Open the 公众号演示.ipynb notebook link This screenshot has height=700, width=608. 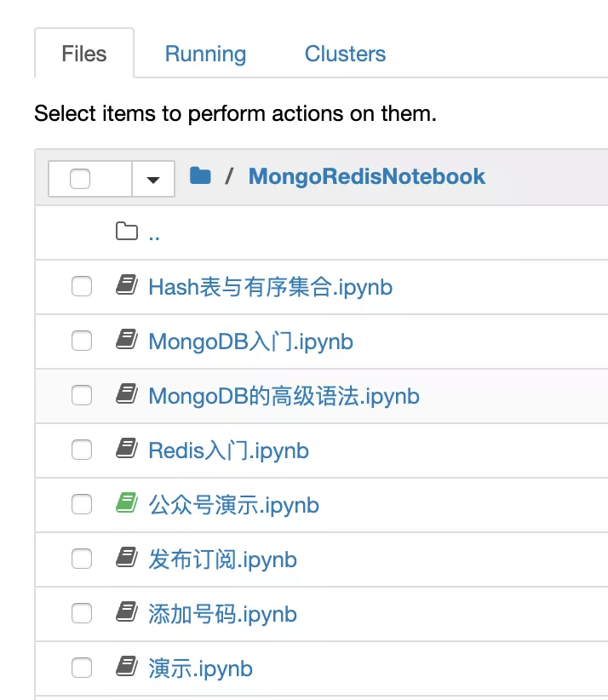tap(233, 505)
